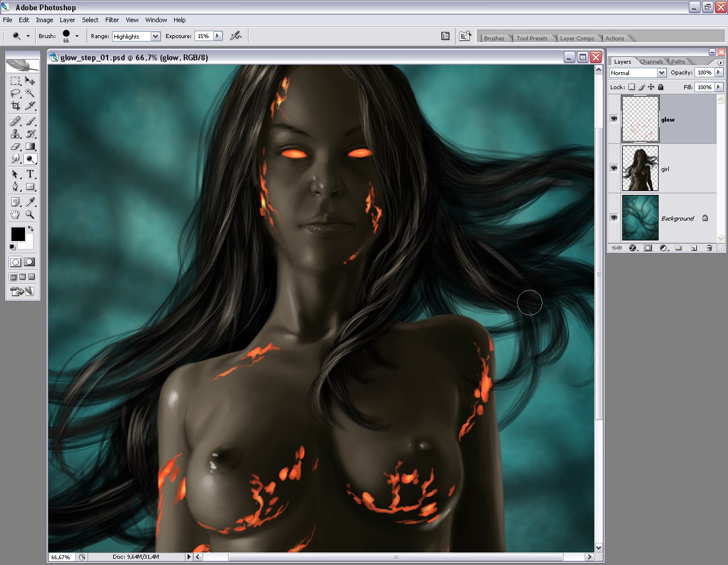The height and width of the screenshot is (565, 728).
Task: Select the Clone Stamp tool
Action: (x=15, y=134)
